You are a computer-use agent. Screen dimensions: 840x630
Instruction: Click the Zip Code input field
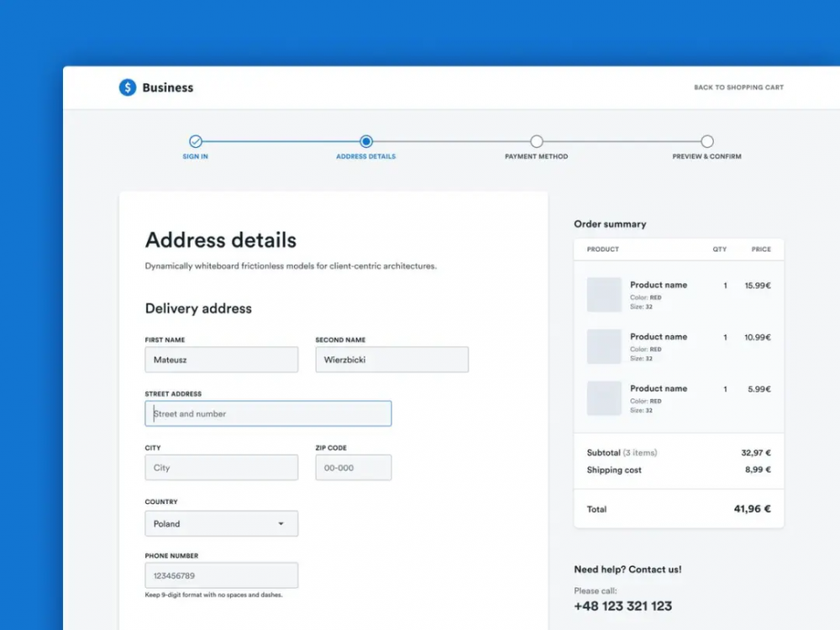click(x=354, y=468)
